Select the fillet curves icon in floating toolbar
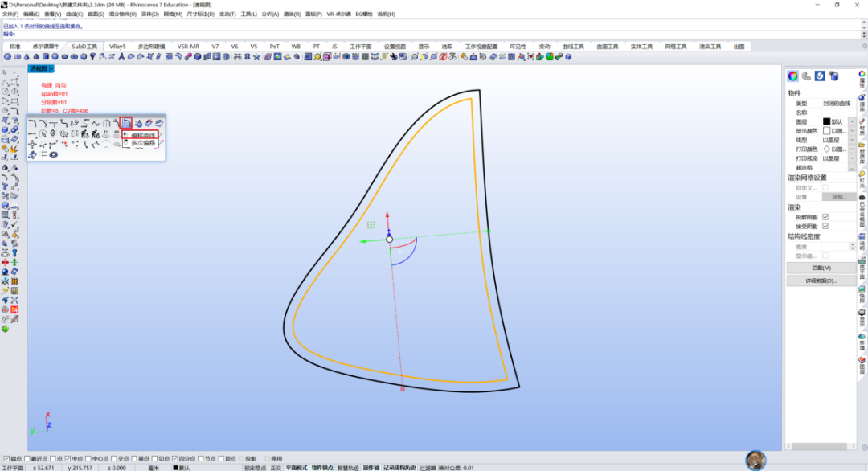Viewport: 868px width, 471px height. (33, 123)
